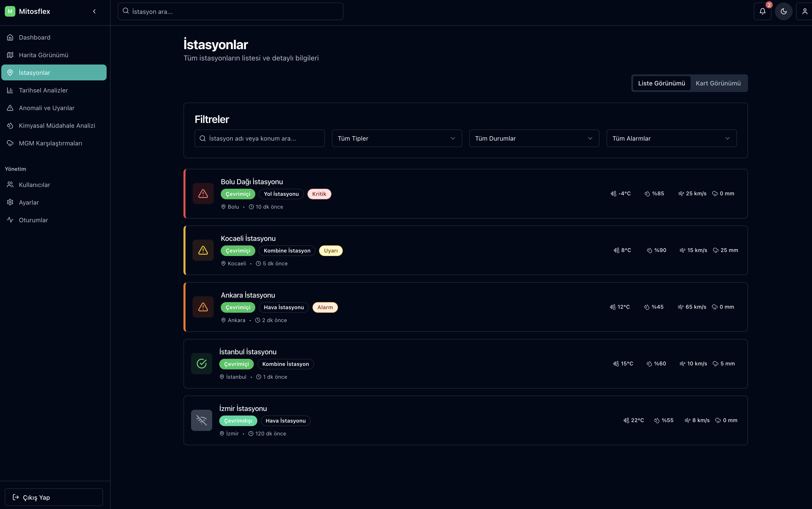Open the Tüm Tipler dropdown
This screenshot has width=812, height=509.
(x=397, y=138)
